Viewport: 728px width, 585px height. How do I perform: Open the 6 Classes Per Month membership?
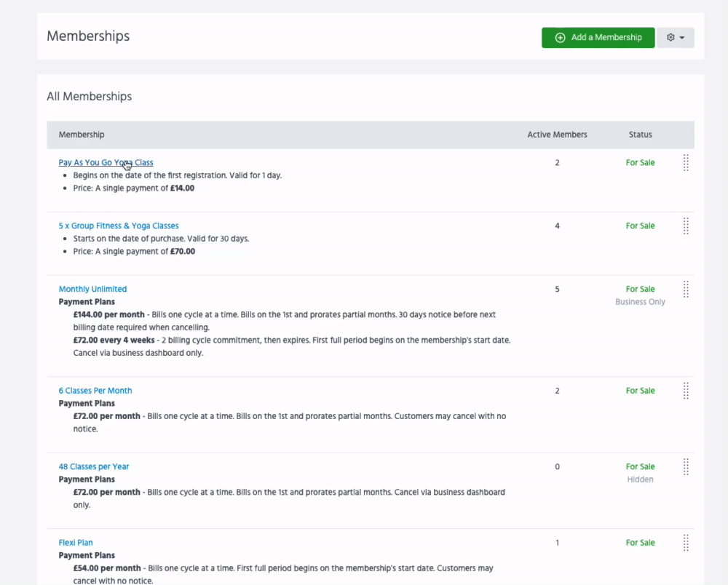(95, 391)
